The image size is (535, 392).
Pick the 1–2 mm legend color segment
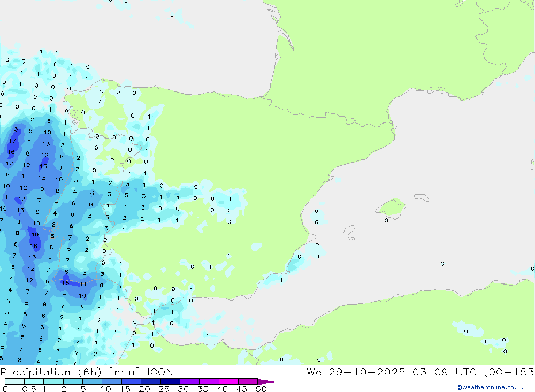(53, 381)
